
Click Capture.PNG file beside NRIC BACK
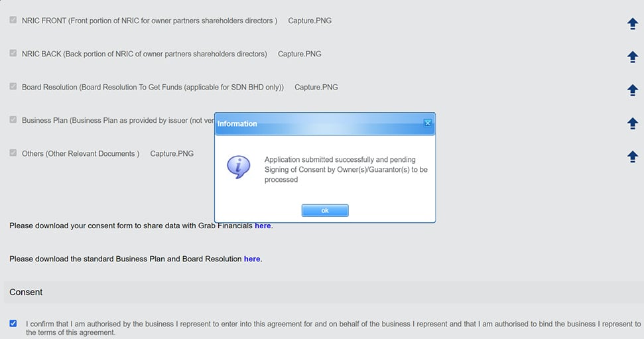click(x=299, y=54)
